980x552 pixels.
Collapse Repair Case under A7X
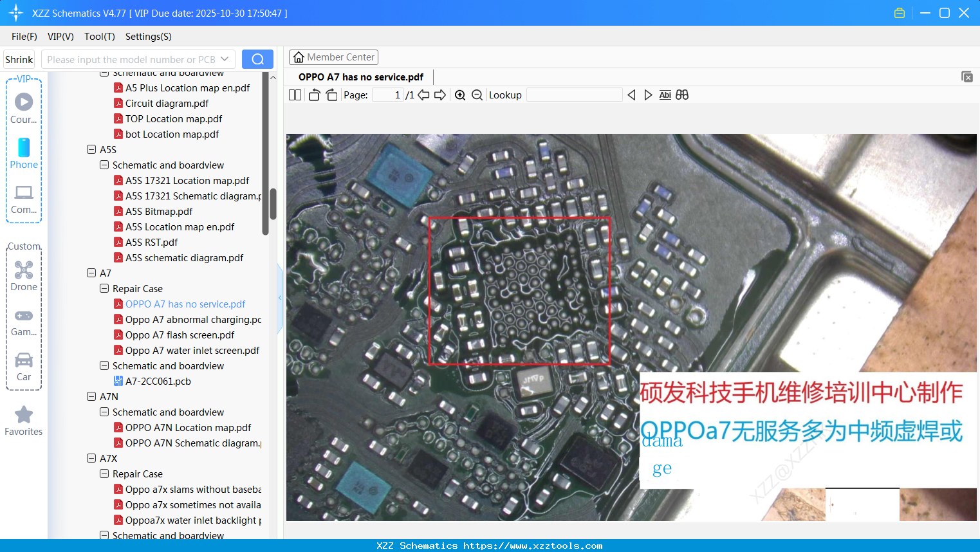(x=104, y=474)
